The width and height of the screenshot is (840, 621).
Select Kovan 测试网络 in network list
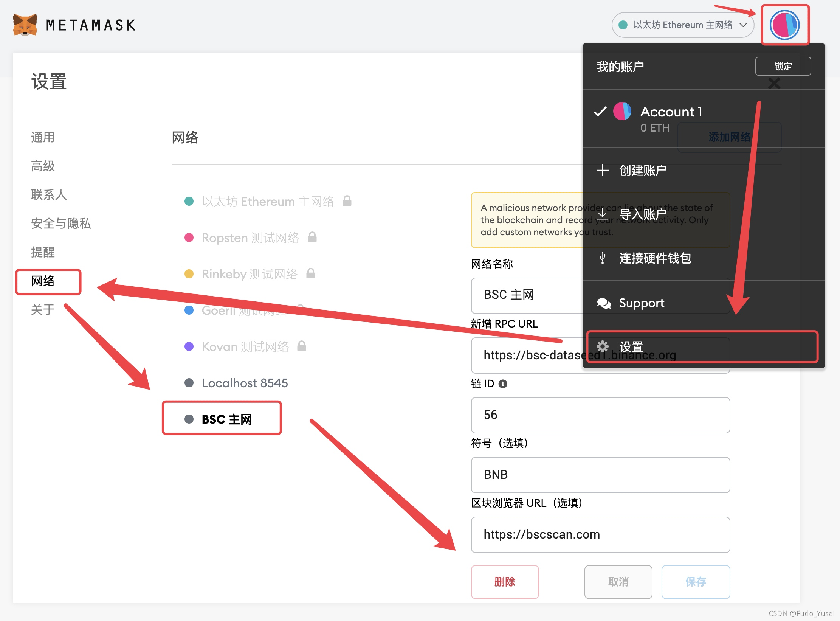coord(245,346)
